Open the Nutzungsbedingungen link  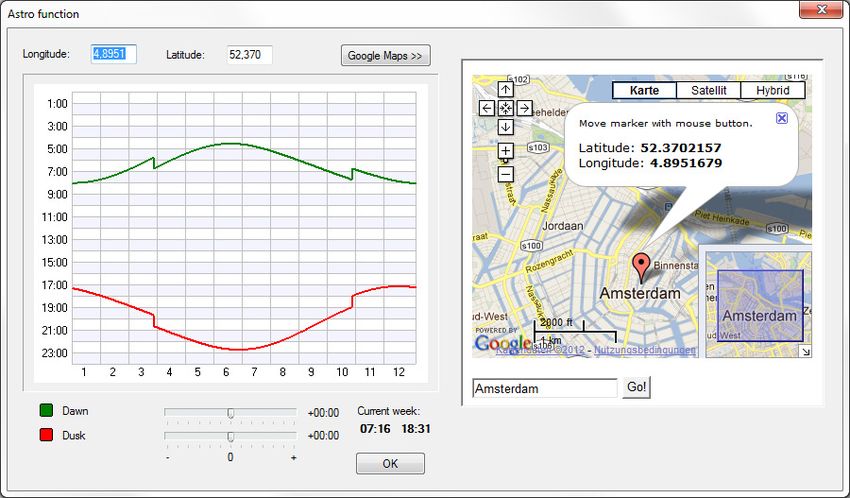click(645, 350)
